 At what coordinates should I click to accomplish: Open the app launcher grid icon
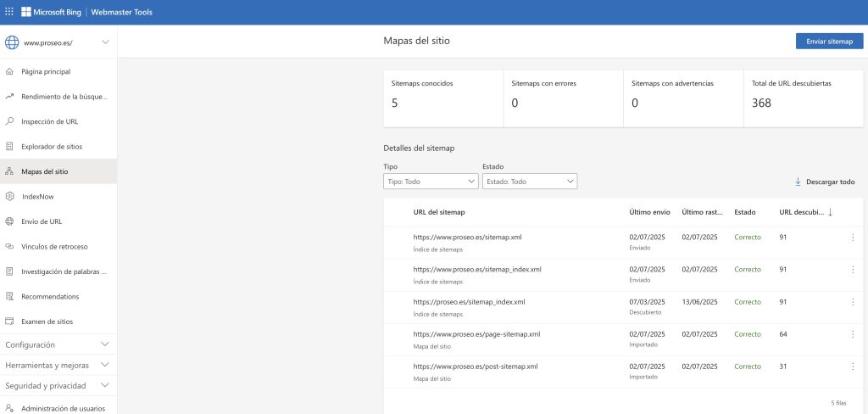(x=9, y=12)
